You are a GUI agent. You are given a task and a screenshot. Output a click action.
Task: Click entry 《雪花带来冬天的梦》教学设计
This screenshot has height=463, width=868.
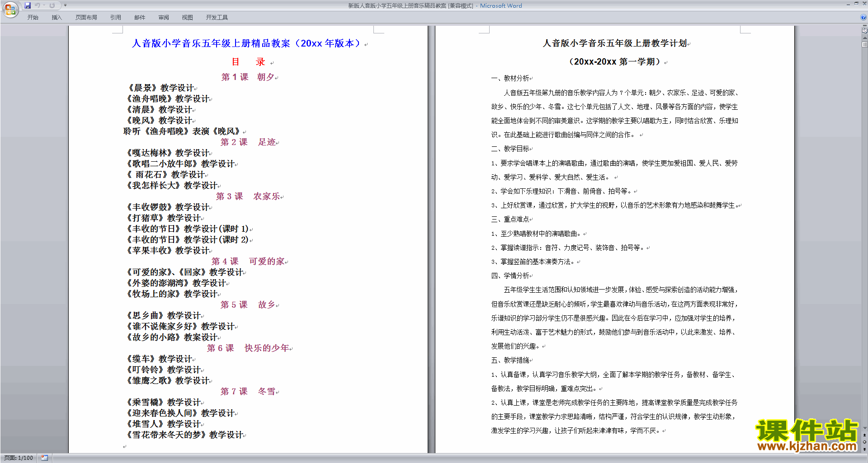coord(185,435)
